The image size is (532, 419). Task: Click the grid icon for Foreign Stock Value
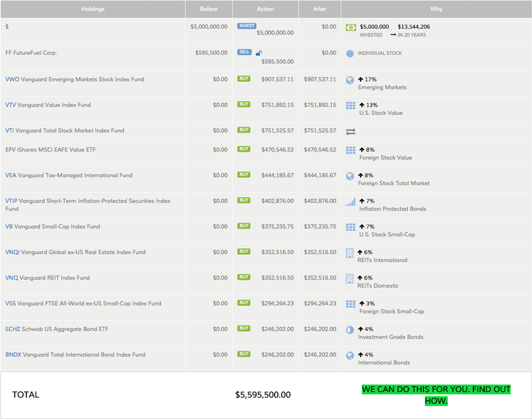[x=351, y=150]
